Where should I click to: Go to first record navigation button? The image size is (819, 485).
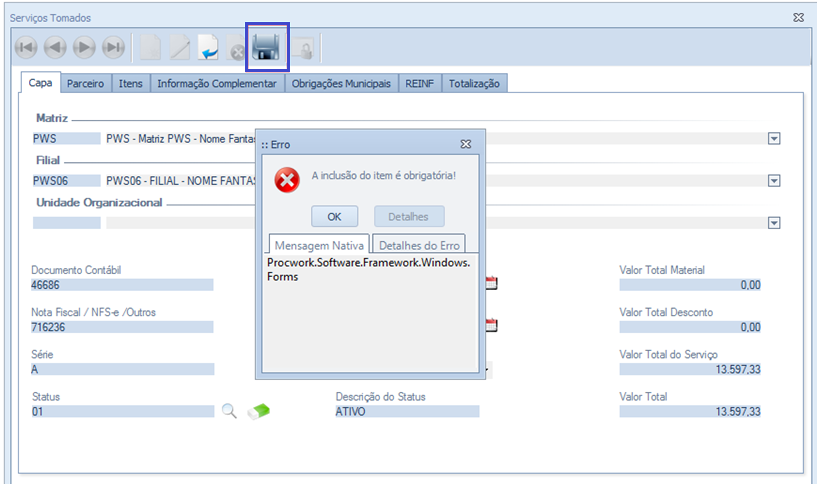tap(26, 48)
